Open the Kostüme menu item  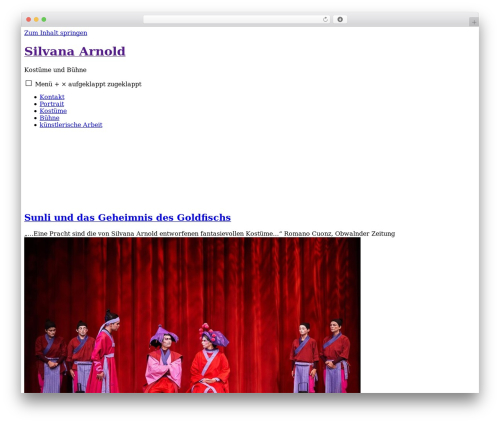pyautogui.click(x=53, y=111)
